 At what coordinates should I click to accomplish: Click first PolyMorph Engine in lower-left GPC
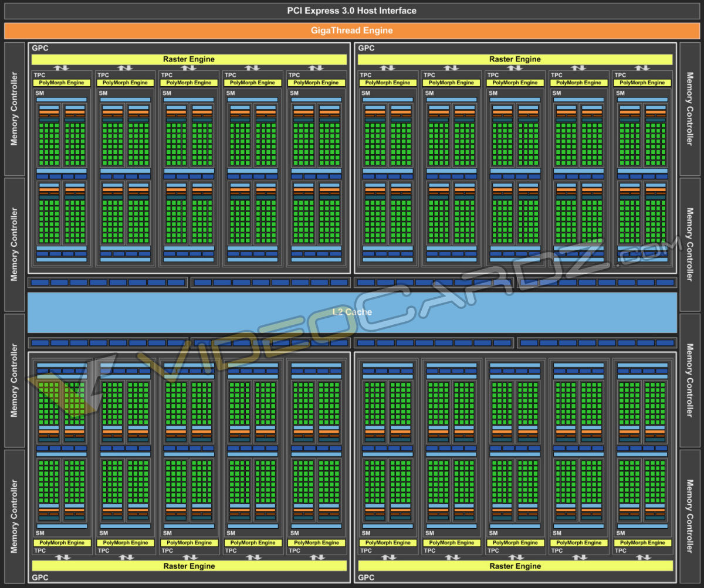[x=62, y=543]
